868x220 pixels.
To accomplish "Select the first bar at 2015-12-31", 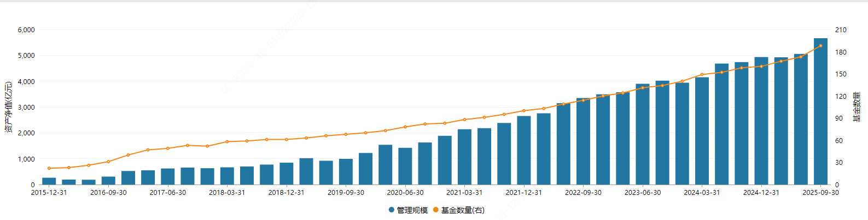I will (49, 181).
